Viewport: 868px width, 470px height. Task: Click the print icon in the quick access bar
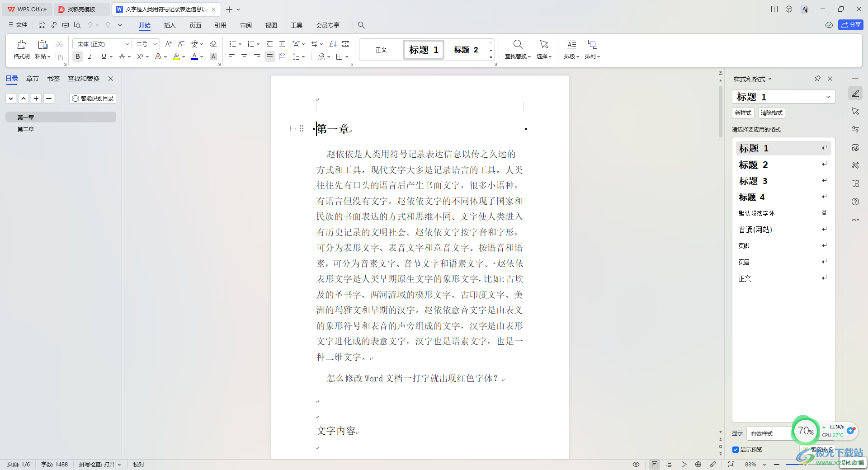click(66, 25)
